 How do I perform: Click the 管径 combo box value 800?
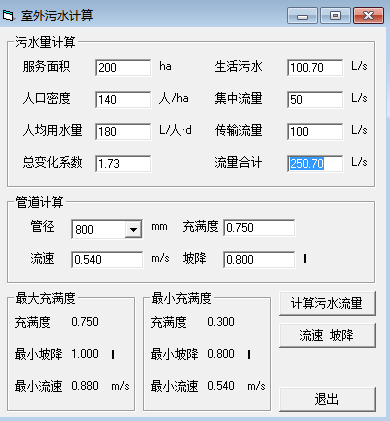pyautogui.click(x=99, y=229)
